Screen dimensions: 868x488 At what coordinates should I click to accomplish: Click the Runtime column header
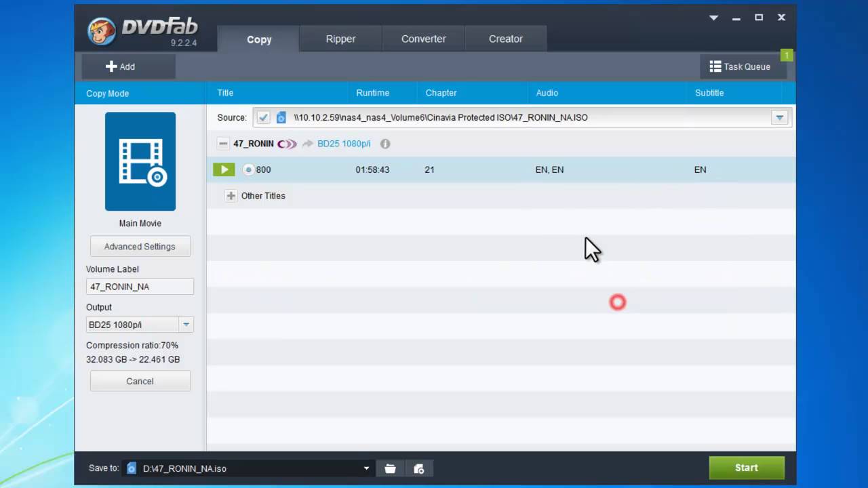click(372, 93)
